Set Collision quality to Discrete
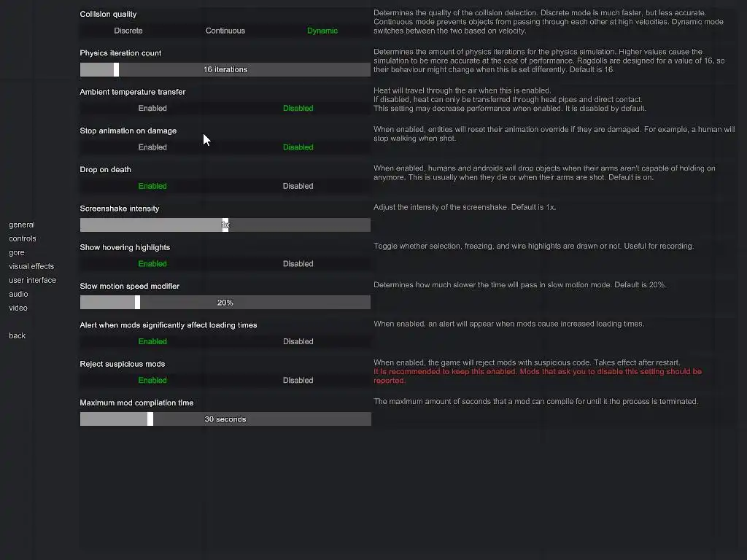Screen dimensions: 747x560 [128, 31]
